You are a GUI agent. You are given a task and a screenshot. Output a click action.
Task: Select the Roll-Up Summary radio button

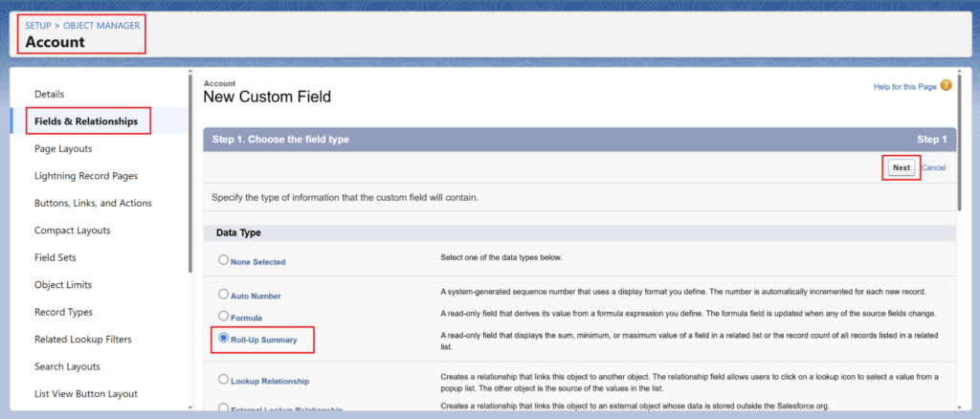click(224, 338)
